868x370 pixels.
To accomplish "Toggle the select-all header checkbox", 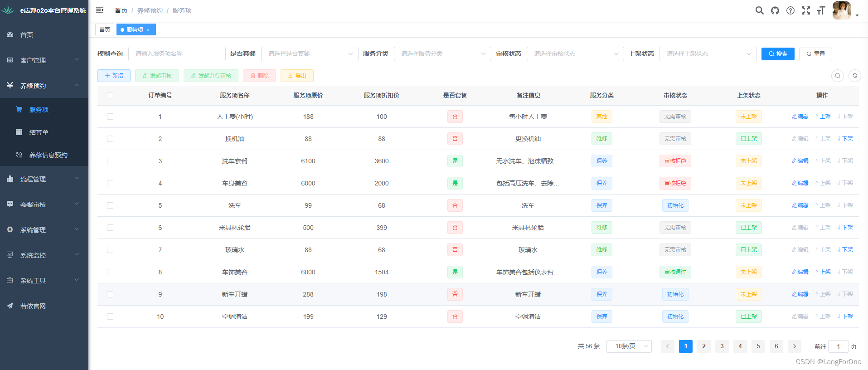I will [x=110, y=95].
